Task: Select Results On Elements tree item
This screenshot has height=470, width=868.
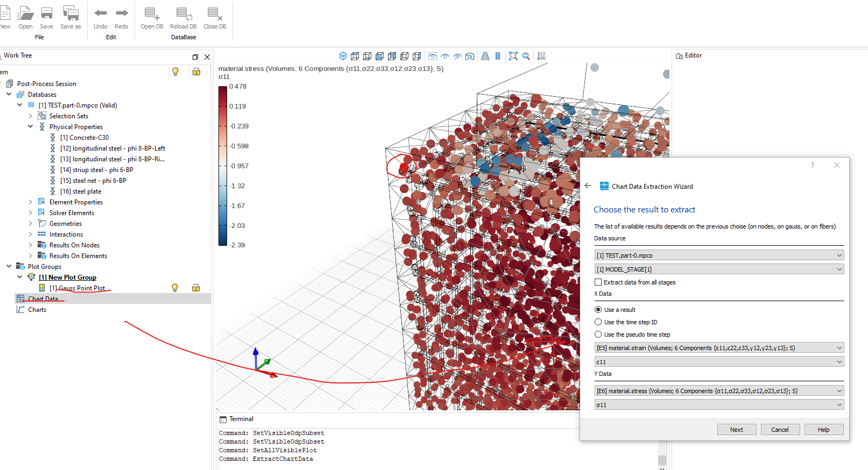Action: [x=78, y=255]
